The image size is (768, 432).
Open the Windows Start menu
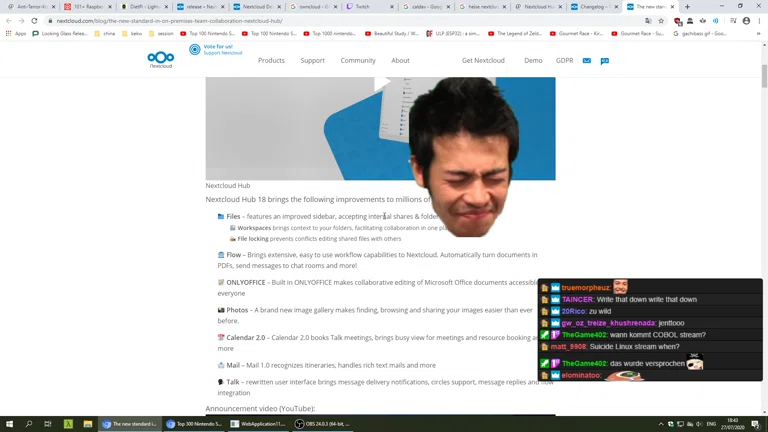point(9,424)
